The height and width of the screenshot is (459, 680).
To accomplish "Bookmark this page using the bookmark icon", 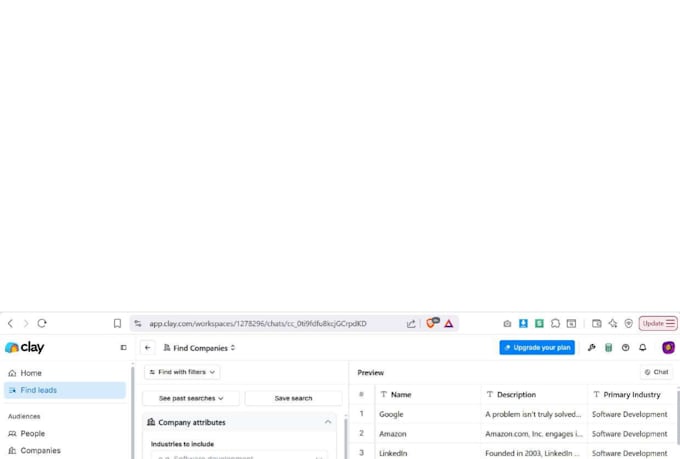I will (117, 323).
